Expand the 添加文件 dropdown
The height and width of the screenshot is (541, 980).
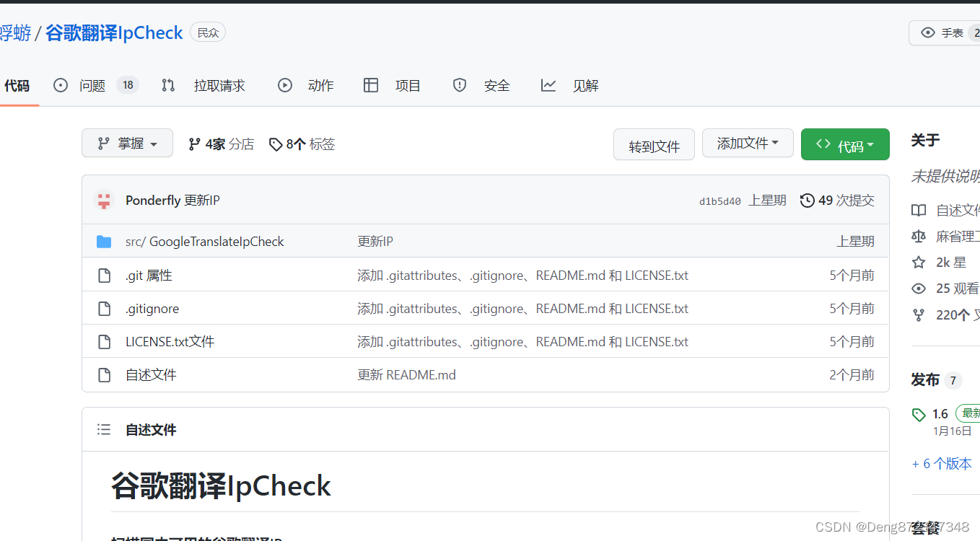coord(748,144)
